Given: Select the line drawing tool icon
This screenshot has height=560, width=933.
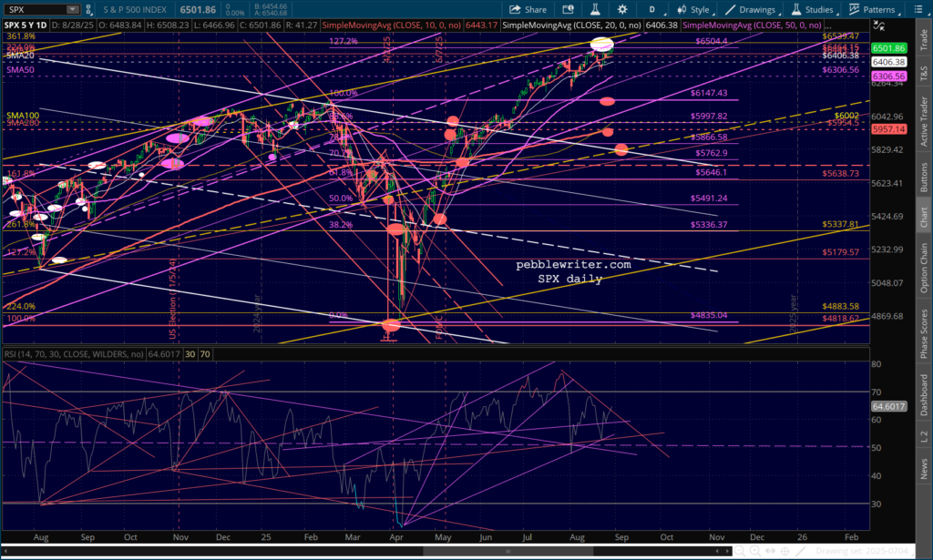Looking at the screenshot, I should (800, 551).
